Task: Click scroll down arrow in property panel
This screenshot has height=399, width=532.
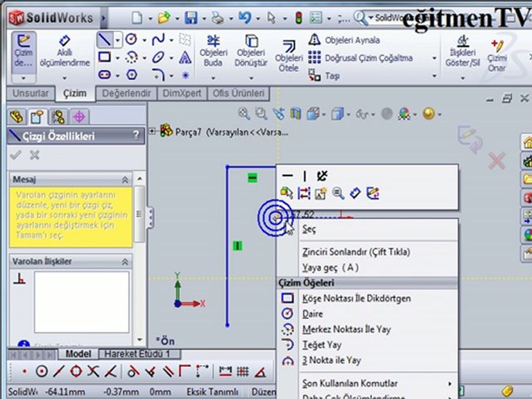Action: click(x=140, y=340)
